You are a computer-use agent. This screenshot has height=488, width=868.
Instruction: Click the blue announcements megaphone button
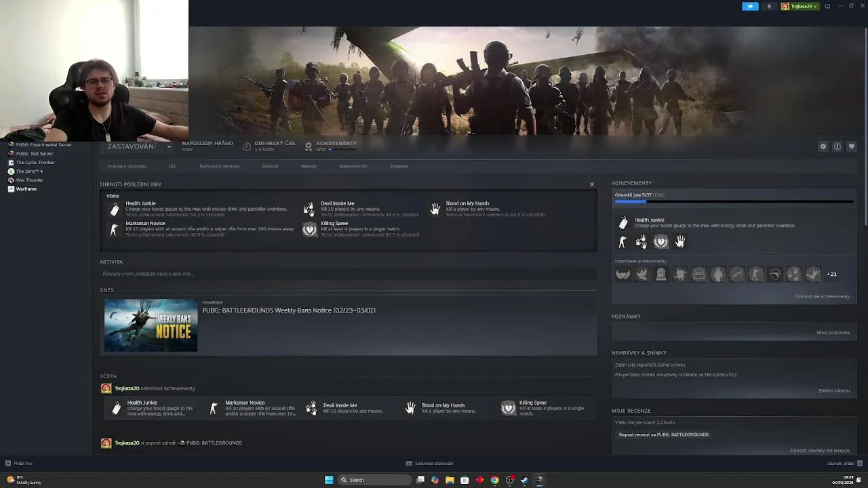click(750, 6)
